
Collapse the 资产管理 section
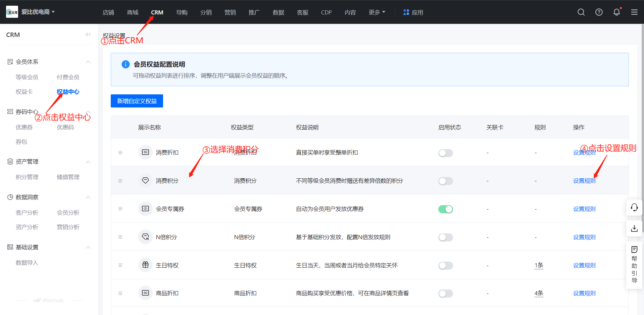click(x=88, y=162)
